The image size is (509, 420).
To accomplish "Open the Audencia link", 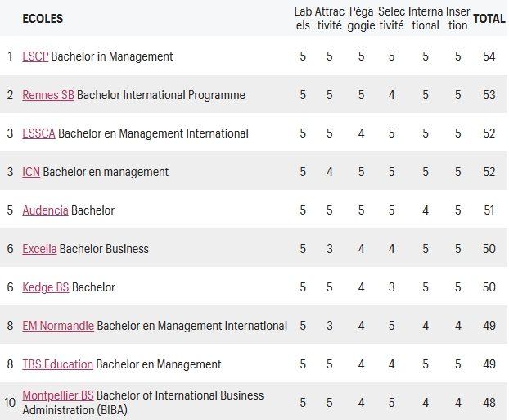I will (45, 210).
